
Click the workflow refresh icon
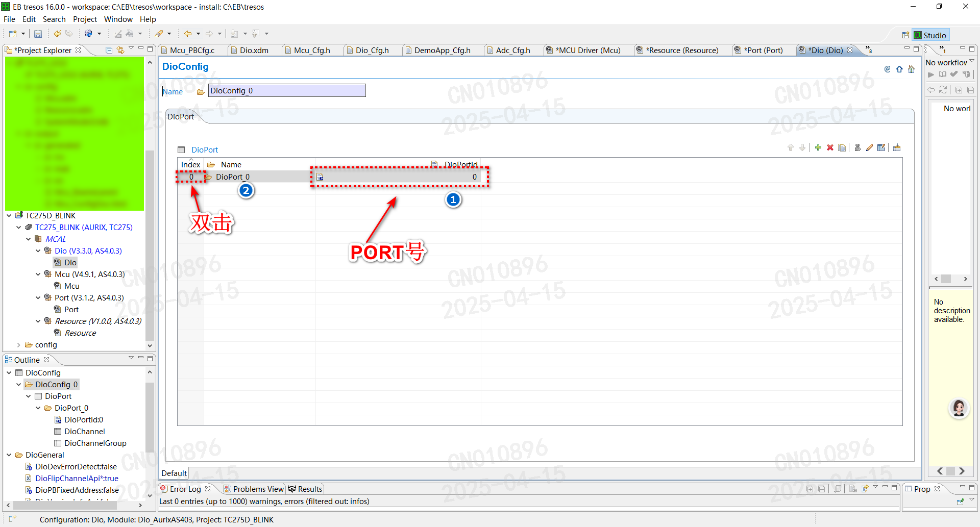(943, 90)
